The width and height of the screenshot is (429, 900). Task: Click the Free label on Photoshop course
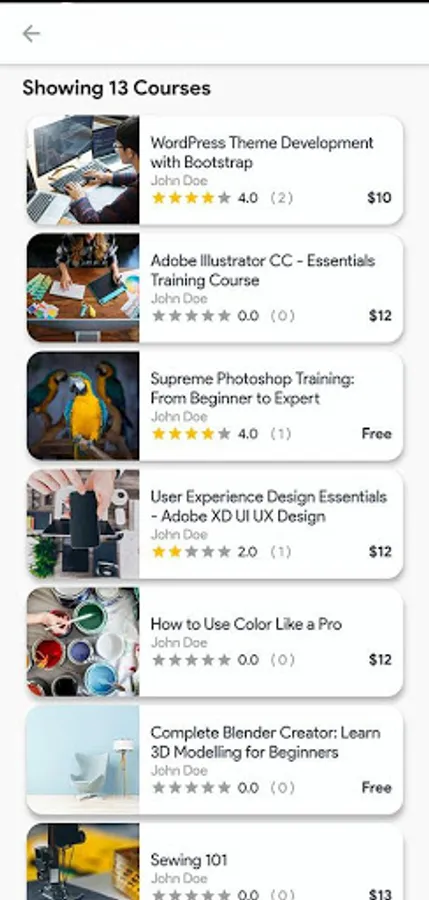pos(377,434)
